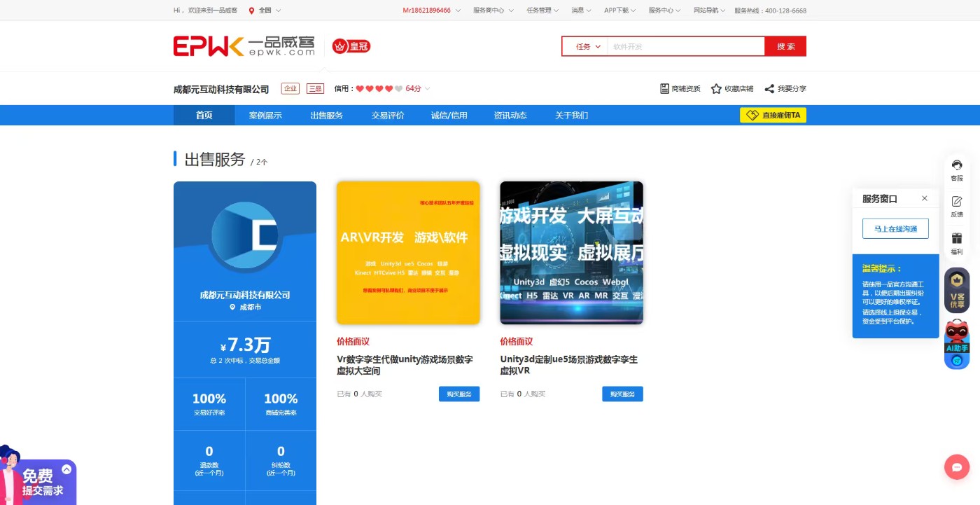Open 商铺资质 shop qualification icon
This screenshot has height=505, width=980.
click(x=665, y=89)
